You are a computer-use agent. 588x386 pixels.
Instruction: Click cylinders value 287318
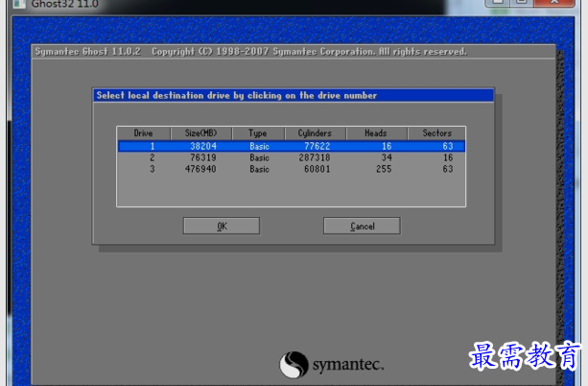point(315,157)
